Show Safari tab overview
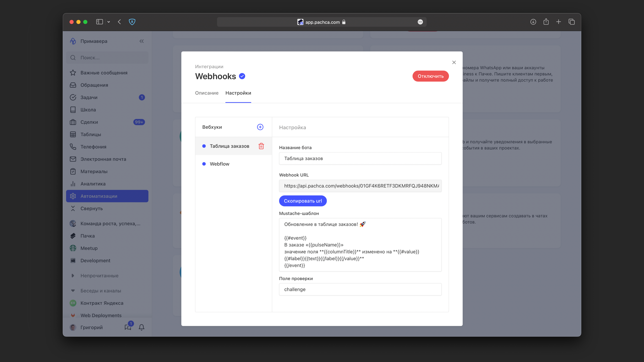Viewport: 644px width, 362px height. coord(572,22)
